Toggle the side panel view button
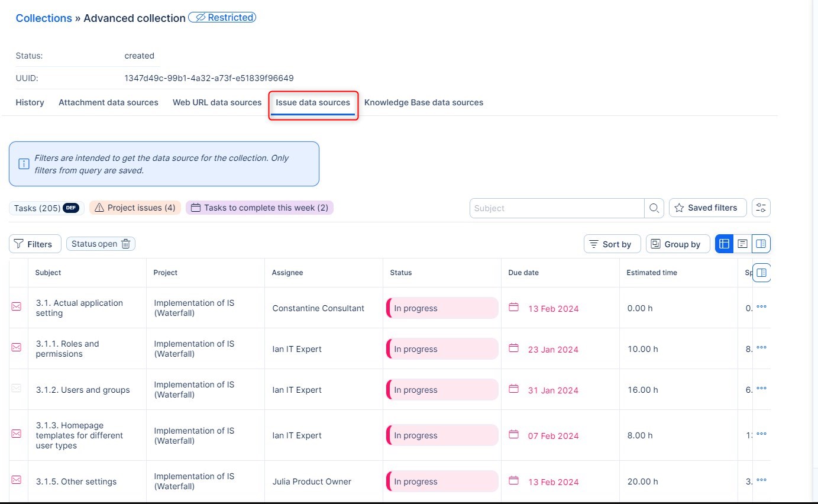The width and height of the screenshot is (818, 504). point(761,244)
